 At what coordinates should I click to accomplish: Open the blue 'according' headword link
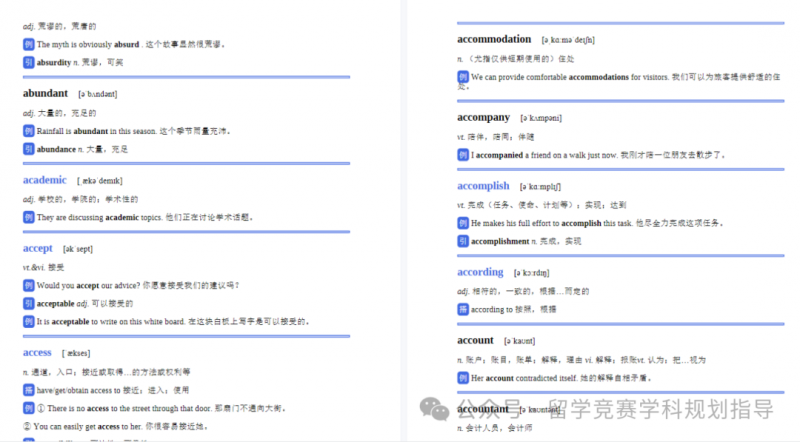[480, 272]
